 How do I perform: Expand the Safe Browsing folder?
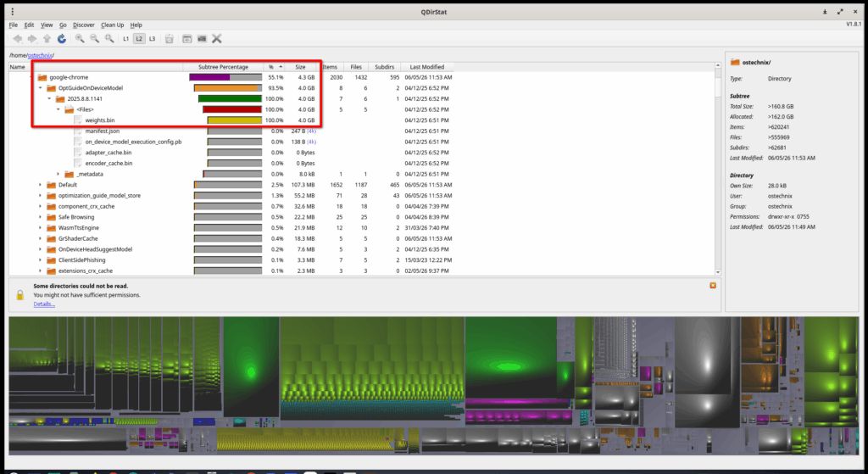point(41,217)
